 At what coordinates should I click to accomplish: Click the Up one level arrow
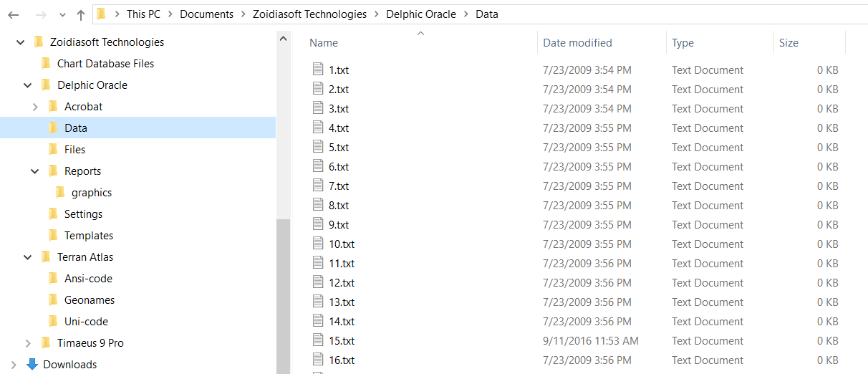[81, 14]
